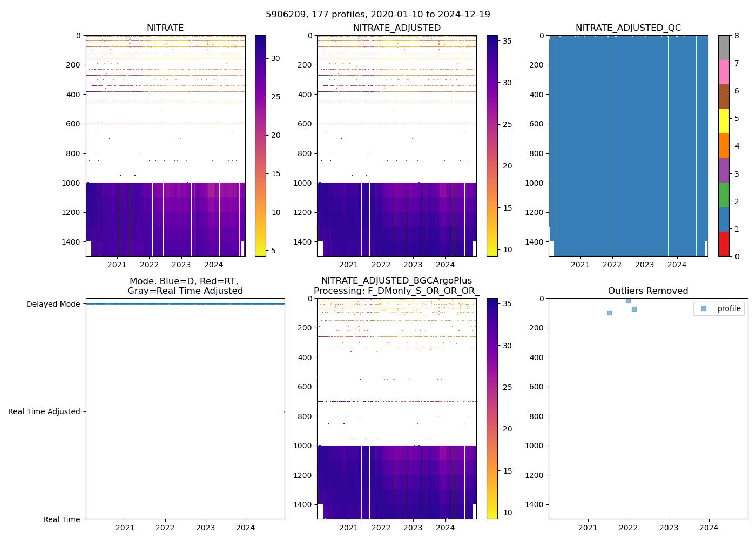
Task: Click the leftmost outlier square marker
Action: [609, 313]
